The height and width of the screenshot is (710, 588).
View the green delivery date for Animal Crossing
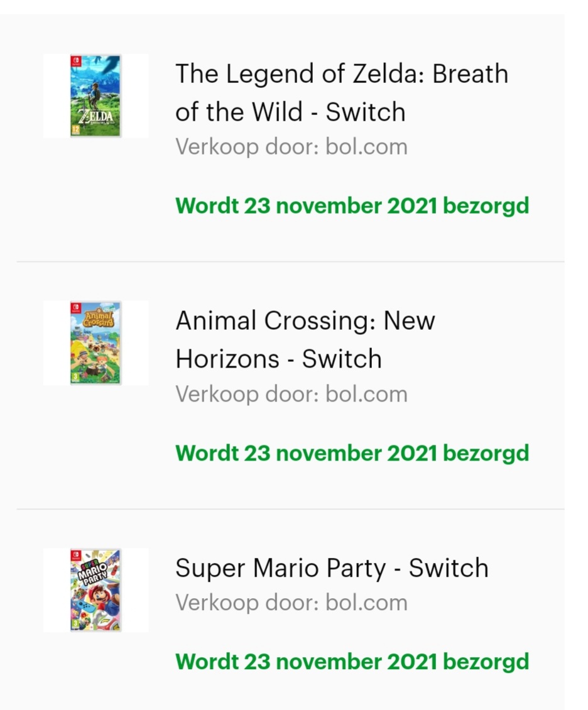pos(352,453)
